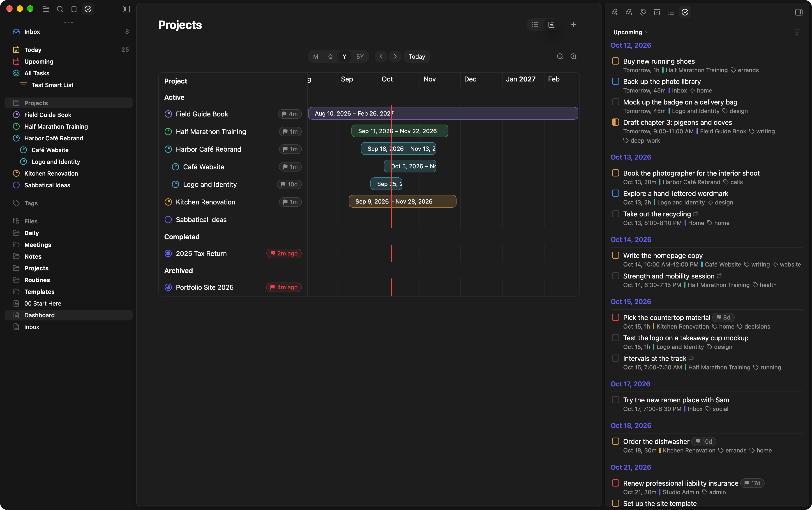
Task: Open the archive box icon in right panel
Action: [657, 12]
